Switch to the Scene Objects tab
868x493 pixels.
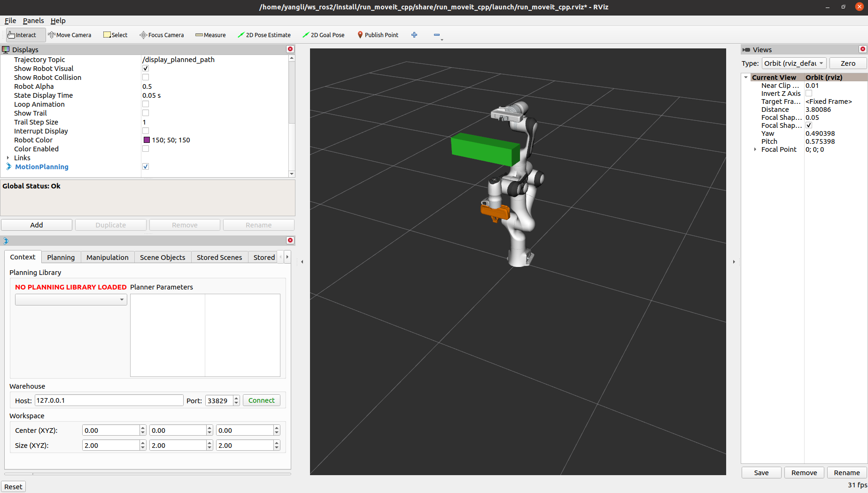click(x=162, y=257)
